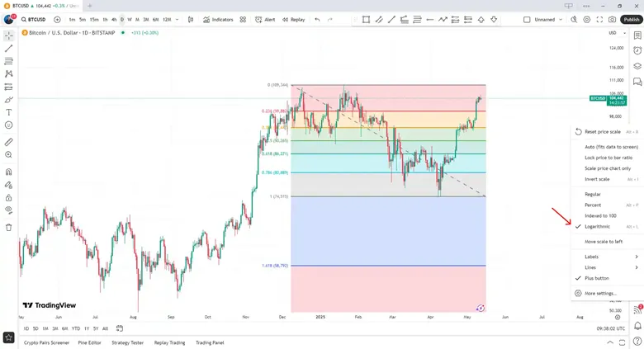The height and width of the screenshot is (349, 644).
Task: Open go to date calendar icon
Action: [120, 328]
